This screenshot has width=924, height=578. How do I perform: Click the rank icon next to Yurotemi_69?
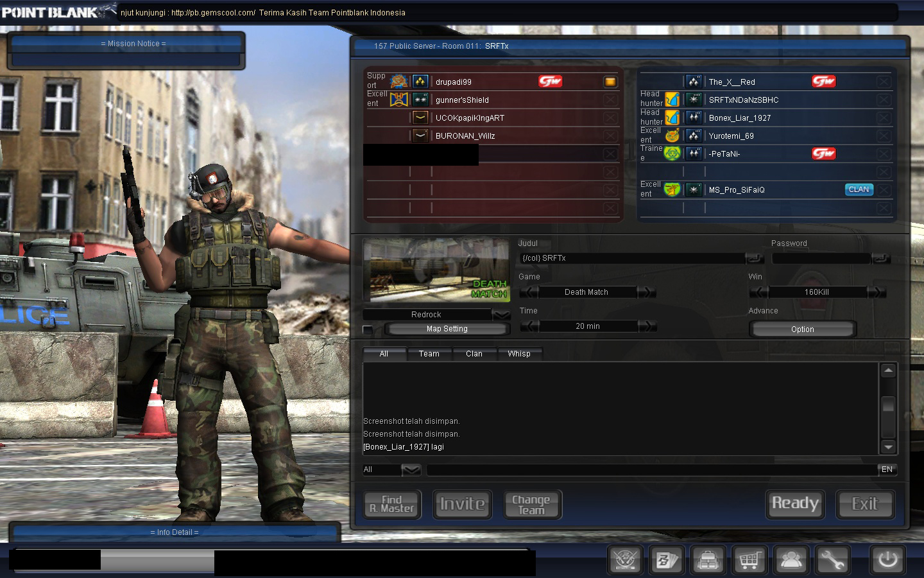694,136
